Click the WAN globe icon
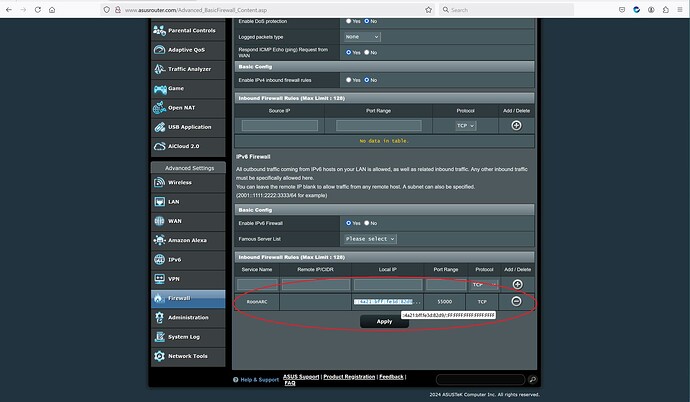Screen dimensions: 690x402 (x=159, y=221)
